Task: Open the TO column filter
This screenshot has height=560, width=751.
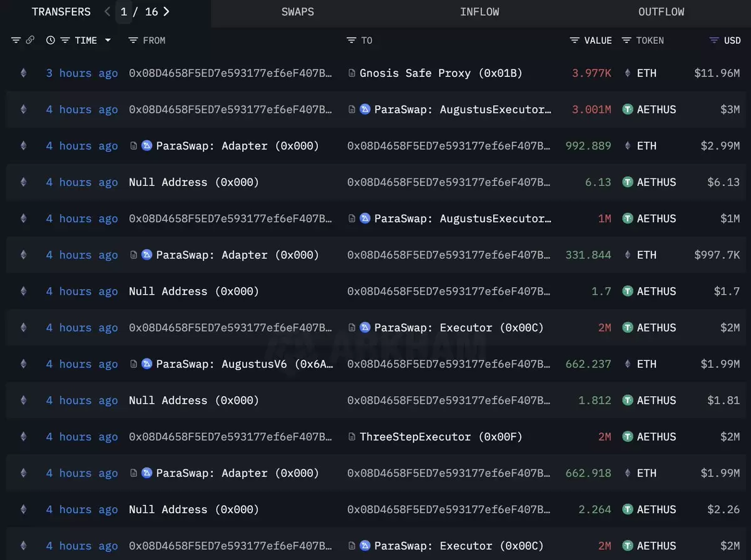Action: [351, 40]
